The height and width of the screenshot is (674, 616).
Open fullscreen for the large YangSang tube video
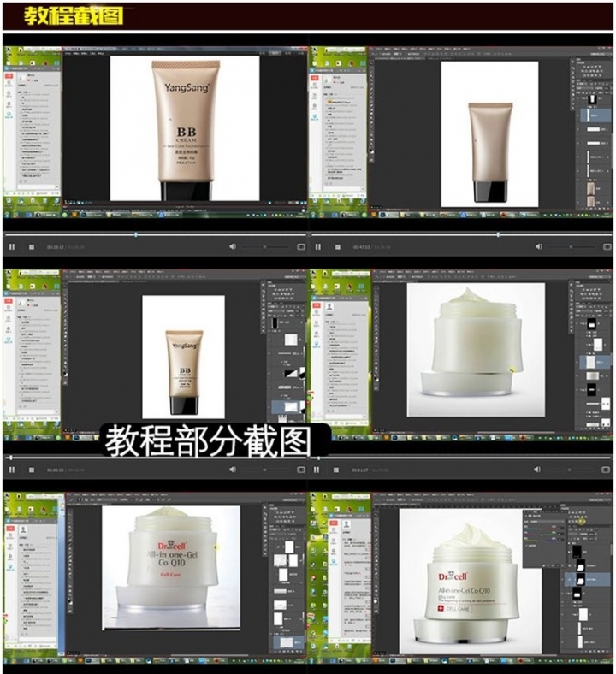300,246
